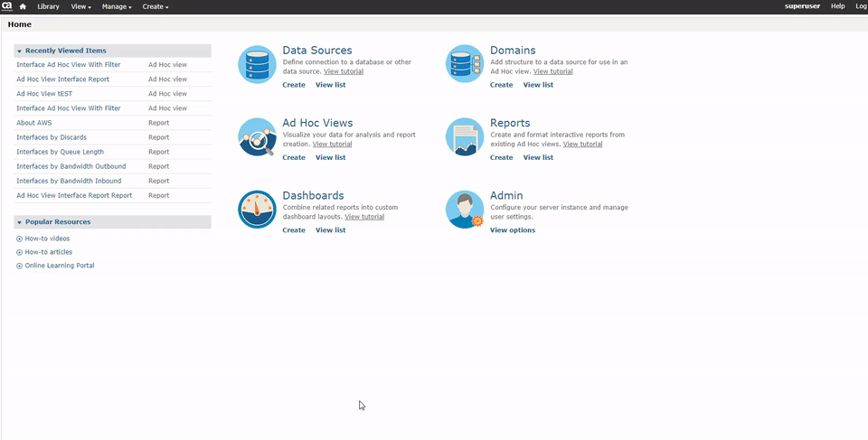Open Interfaces by Bandwidth Outbound report
The width and height of the screenshot is (868, 440).
click(x=71, y=166)
